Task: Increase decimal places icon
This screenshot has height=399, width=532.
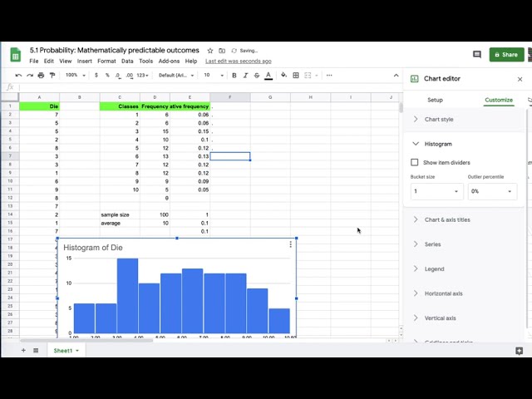Action: [130, 76]
